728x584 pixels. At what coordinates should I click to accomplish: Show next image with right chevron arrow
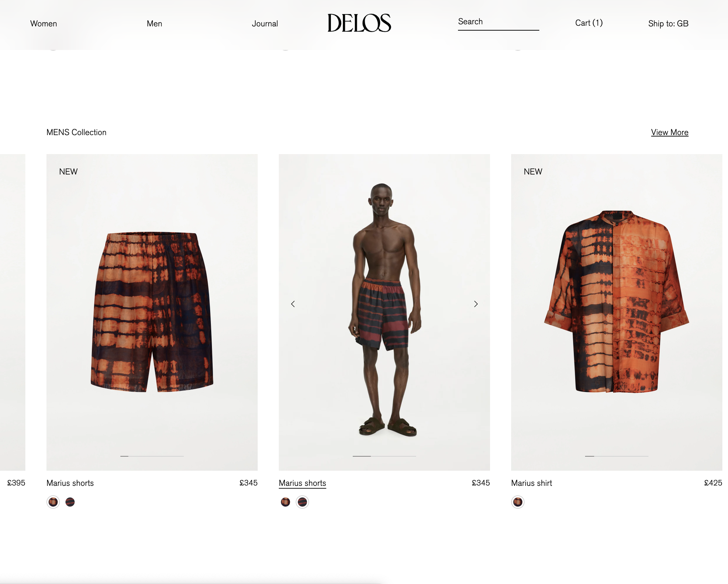476,304
